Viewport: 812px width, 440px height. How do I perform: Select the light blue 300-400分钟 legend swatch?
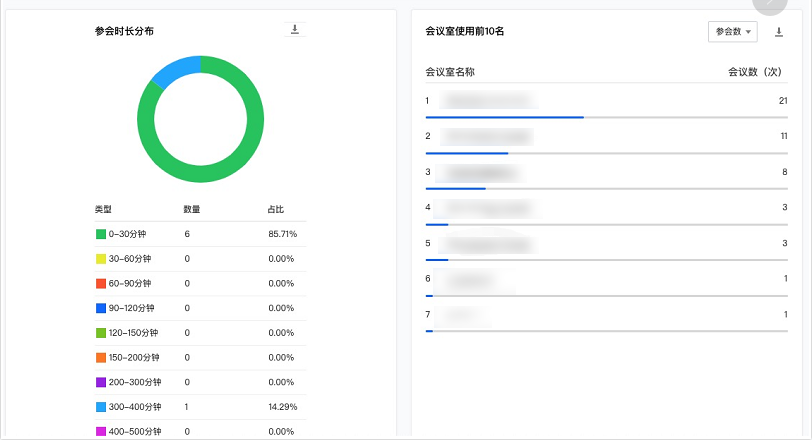[101, 407]
